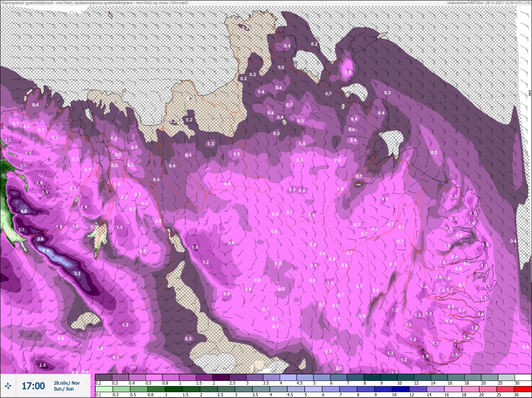Select the bright pink 0.8 swatch in top legend row
Screen dimensions: 532x398
point(171,377)
